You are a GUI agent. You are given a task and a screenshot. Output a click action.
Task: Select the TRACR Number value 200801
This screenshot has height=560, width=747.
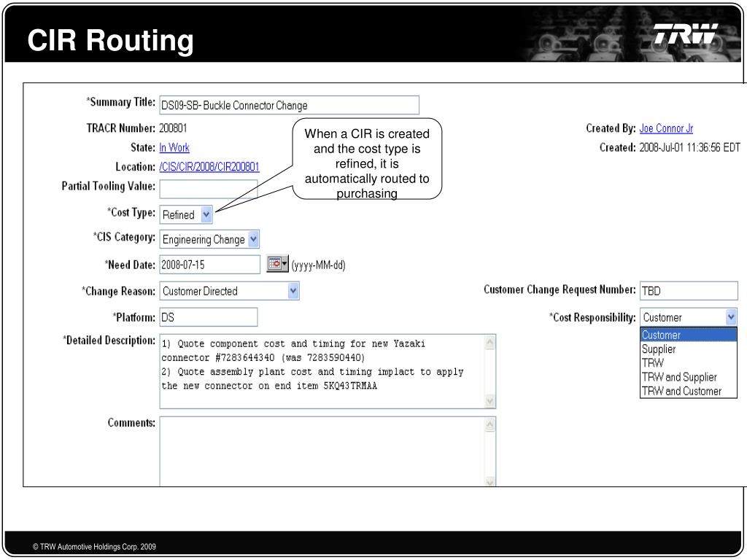[x=173, y=128]
